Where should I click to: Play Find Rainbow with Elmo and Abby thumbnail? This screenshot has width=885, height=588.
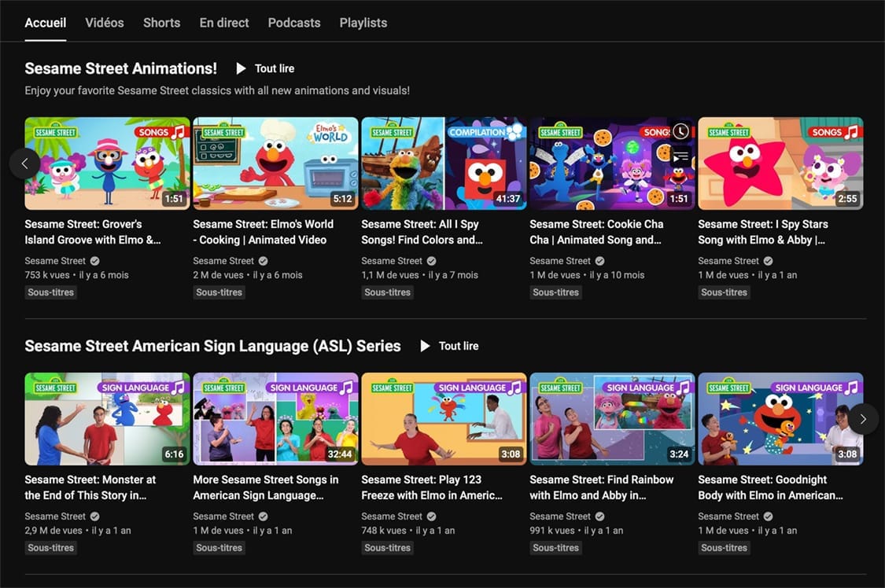pyautogui.click(x=612, y=419)
